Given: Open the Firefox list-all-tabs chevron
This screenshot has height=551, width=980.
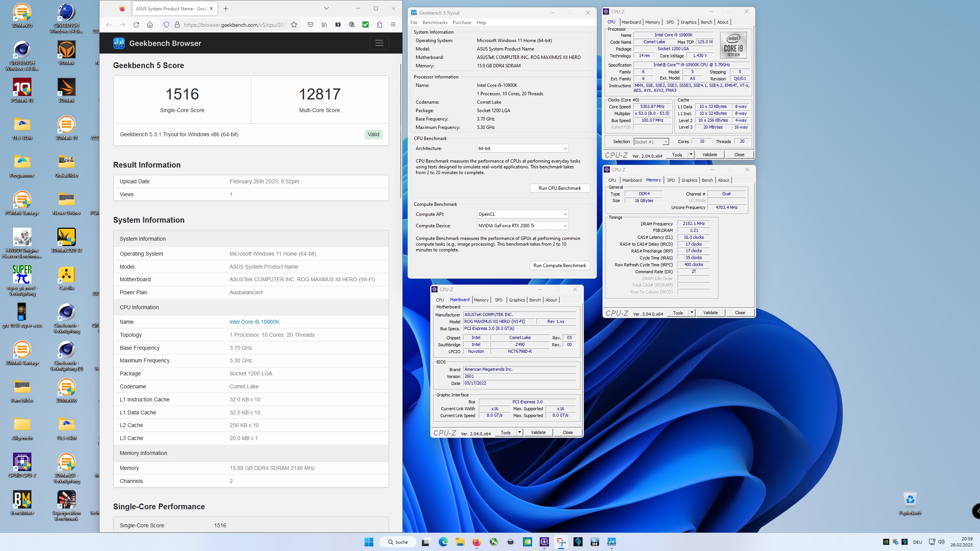Looking at the screenshot, I should pos(326,8).
